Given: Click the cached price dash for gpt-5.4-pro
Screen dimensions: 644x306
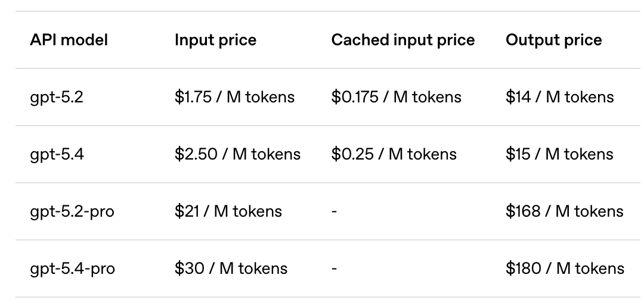Looking at the screenshot, I should pos(335,268).
